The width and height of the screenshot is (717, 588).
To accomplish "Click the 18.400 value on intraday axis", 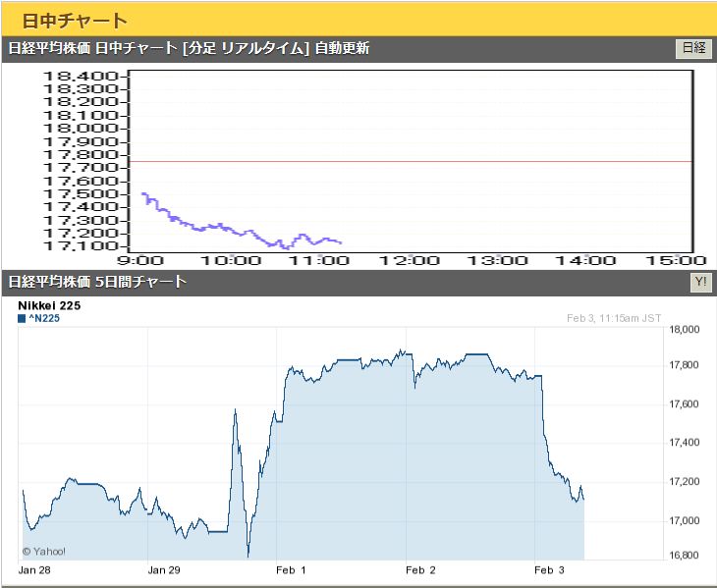I will 83,76.
